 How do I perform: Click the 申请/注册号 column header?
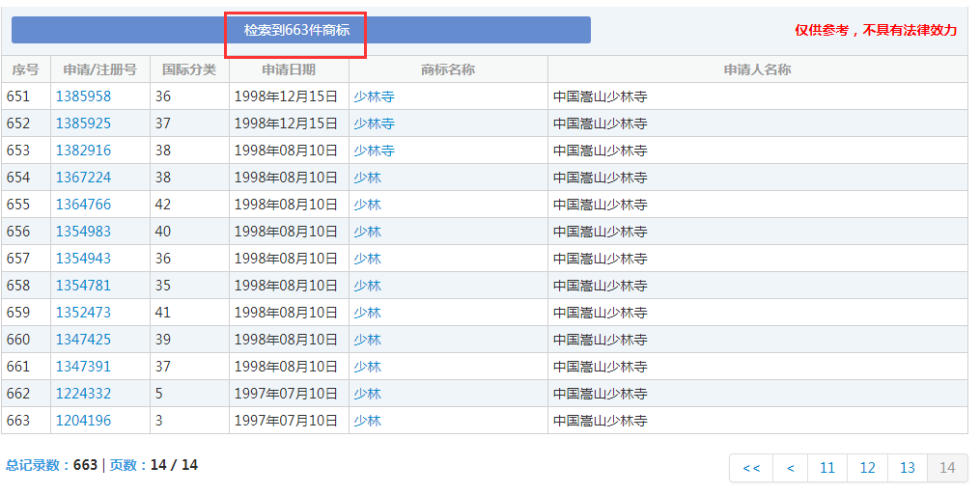(100, 69)
